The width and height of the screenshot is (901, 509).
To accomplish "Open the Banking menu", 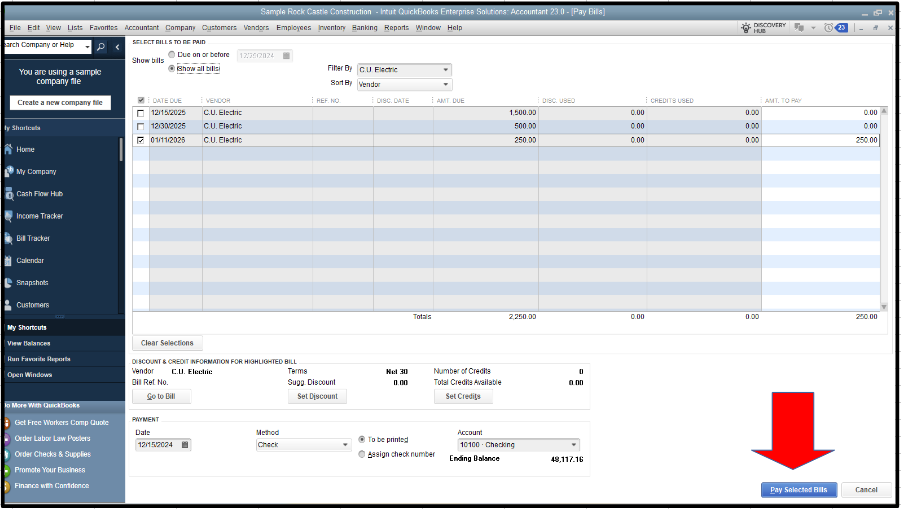I will click(365, 28).
